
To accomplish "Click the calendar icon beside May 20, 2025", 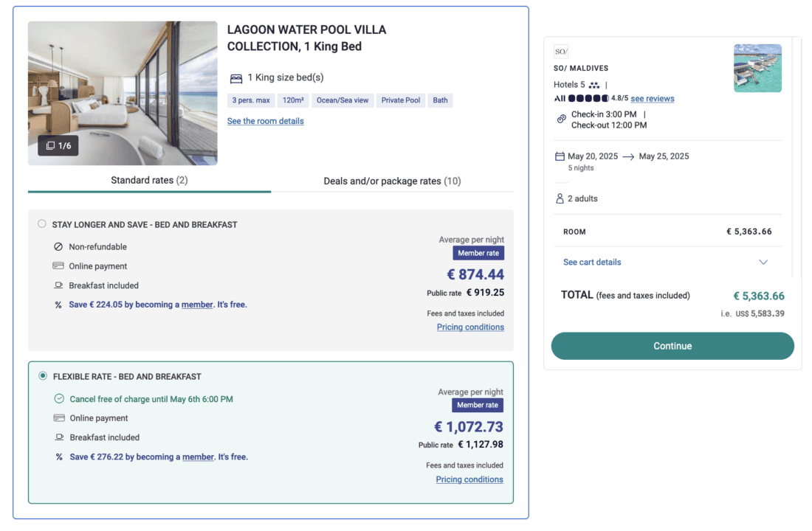I will pyautogui.click(x=560, y=156).
